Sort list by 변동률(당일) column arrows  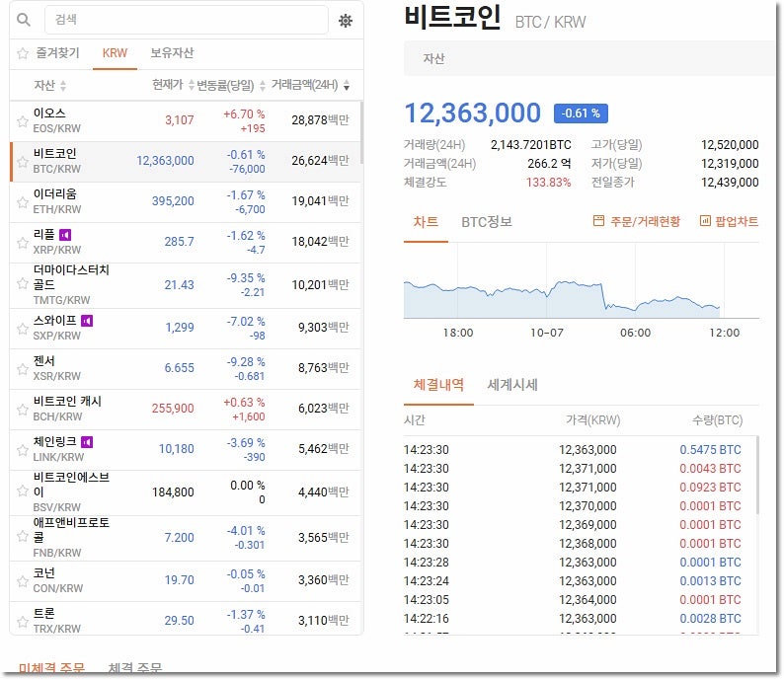pos(263,86)
